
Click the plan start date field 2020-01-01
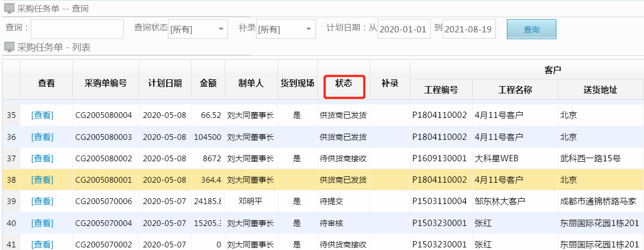click(404, 29)
